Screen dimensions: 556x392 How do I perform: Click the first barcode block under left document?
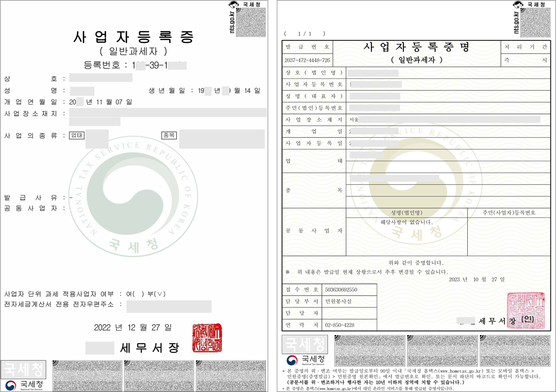(87, 375)
